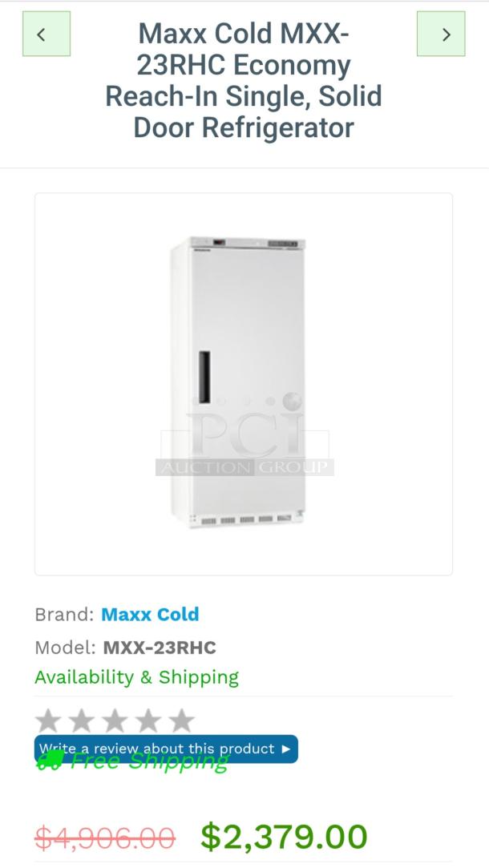489x868 pixels.
Task: Click the Brand label text
Action: point(64,615)
